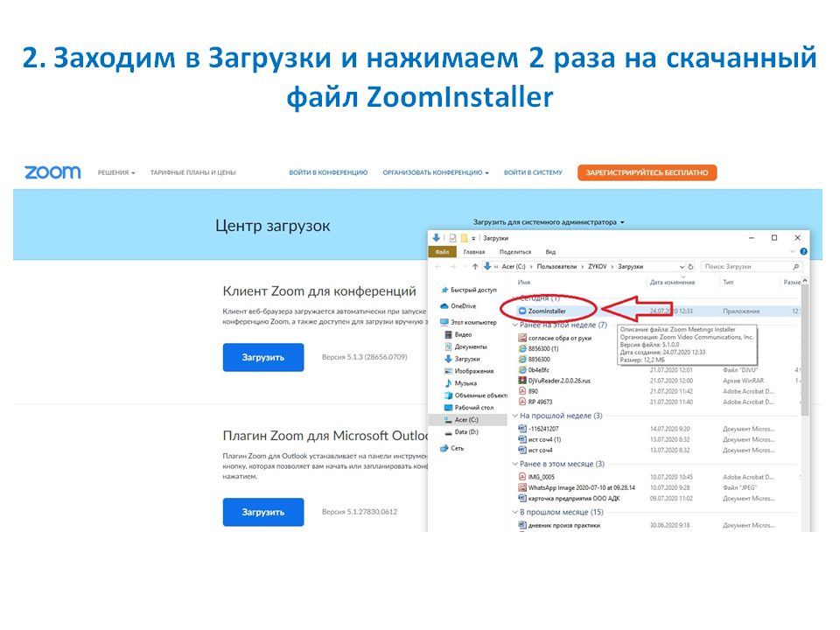
Task: Collapse the 'На прошлой неделе' group
Action: [x=514, y=416]
